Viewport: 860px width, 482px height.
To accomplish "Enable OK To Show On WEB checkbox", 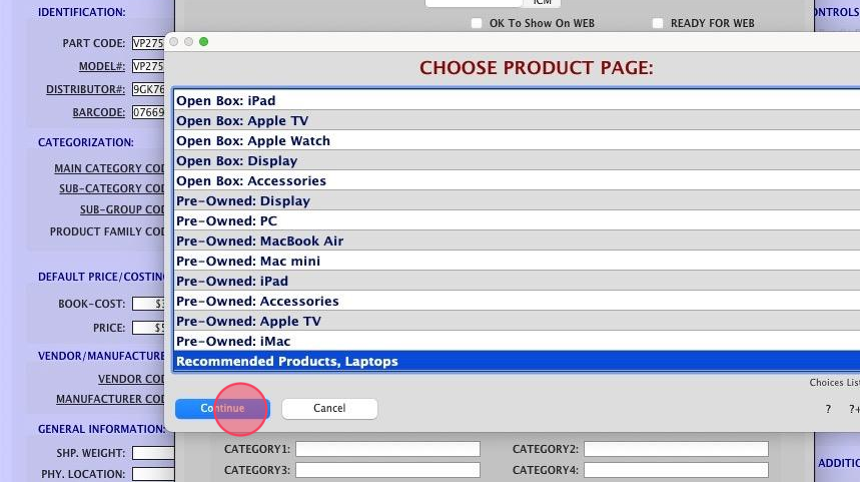I will [x=477, y=23].
